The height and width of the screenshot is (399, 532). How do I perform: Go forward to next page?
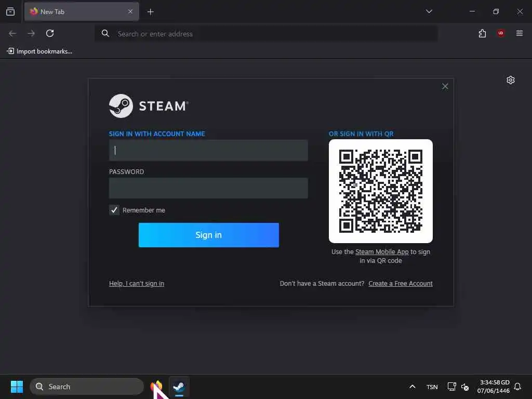(31, 33)
